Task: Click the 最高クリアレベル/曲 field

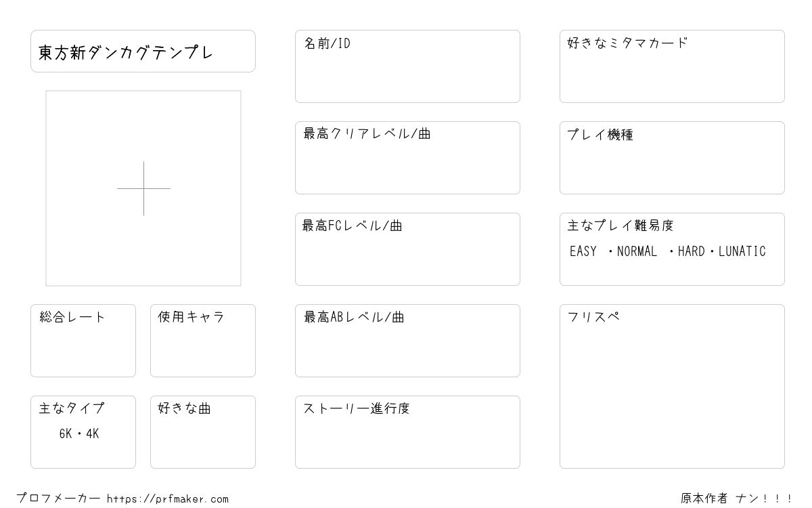Action: point(407,158)
